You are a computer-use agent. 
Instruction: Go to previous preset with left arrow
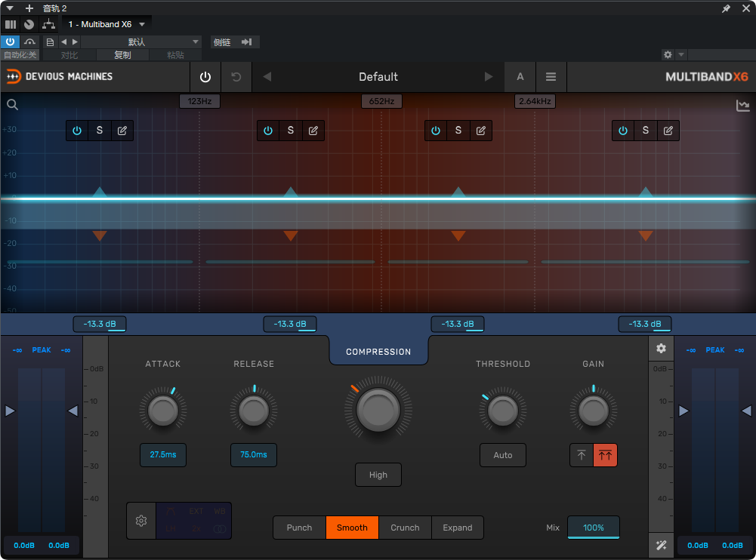267,77
